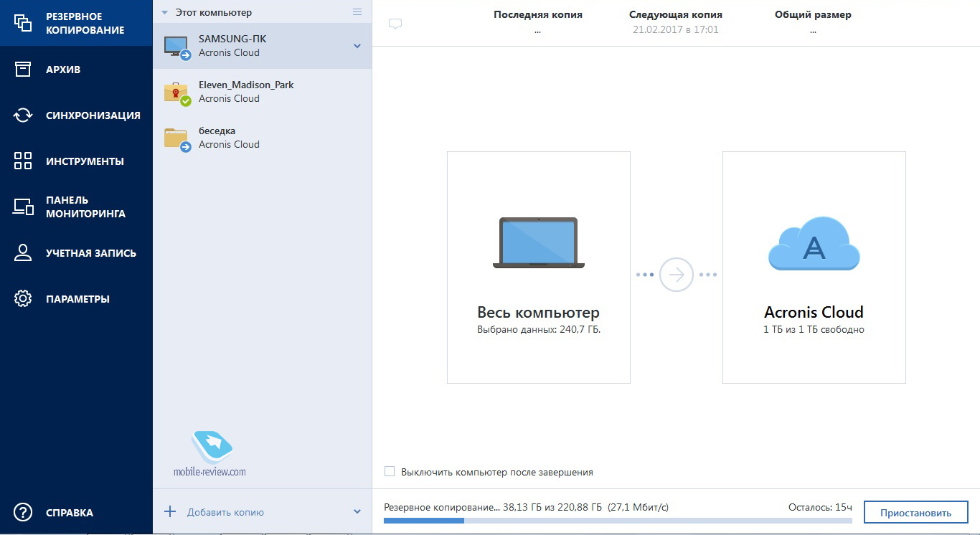Click the Приостановить pause button
This screenshot has width=980, height=535.
[915, 512]
